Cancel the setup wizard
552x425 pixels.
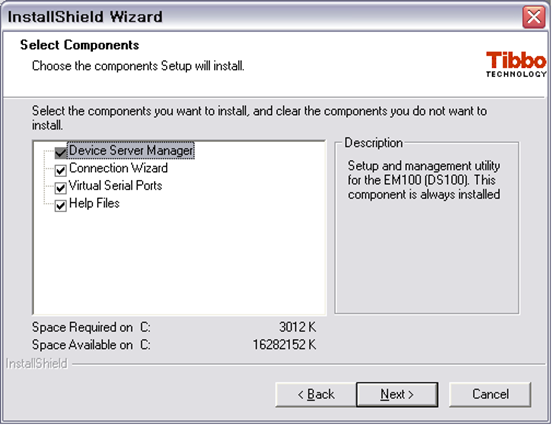tap(490, 394)
